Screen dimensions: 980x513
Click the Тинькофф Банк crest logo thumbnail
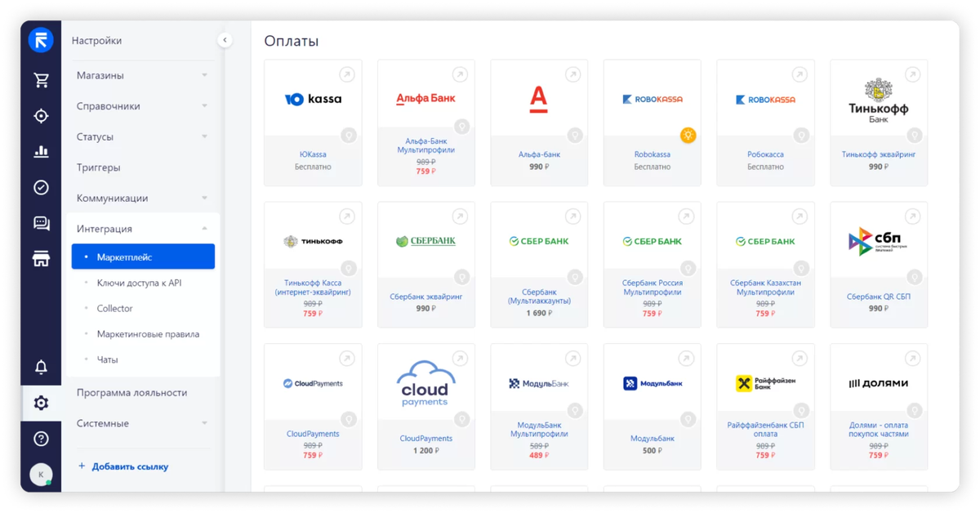(x=879, y=100)
